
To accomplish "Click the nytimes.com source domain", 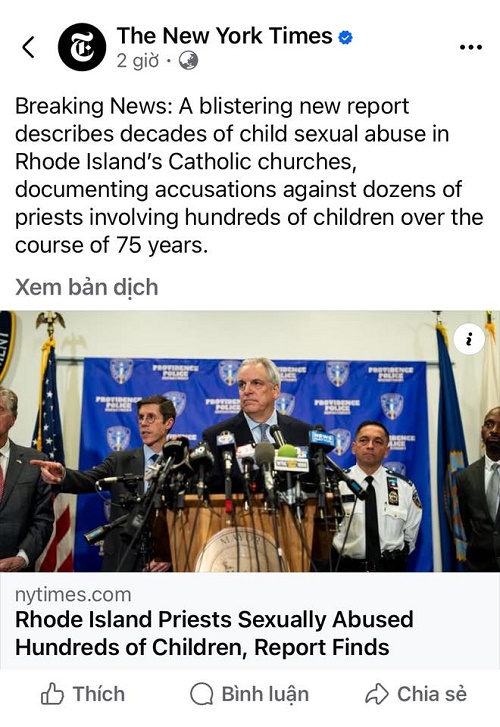I will tap(73, 594).
